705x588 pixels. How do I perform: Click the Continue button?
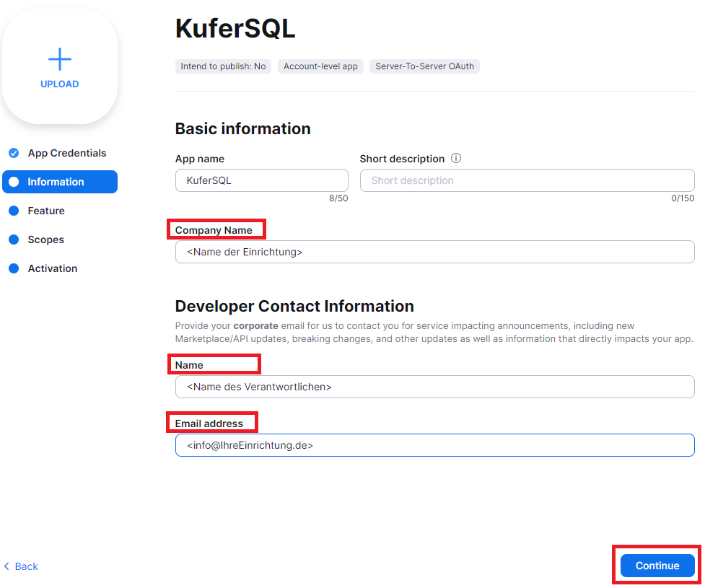tap(657, 566)
